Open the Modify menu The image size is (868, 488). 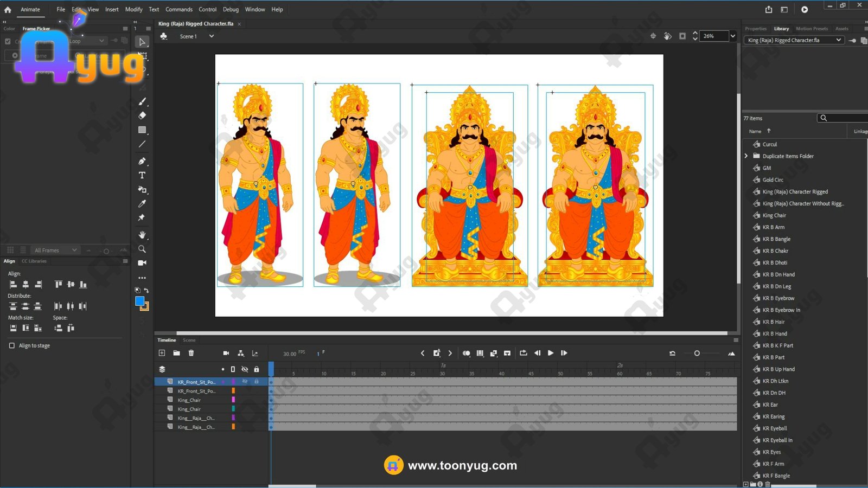133,9
